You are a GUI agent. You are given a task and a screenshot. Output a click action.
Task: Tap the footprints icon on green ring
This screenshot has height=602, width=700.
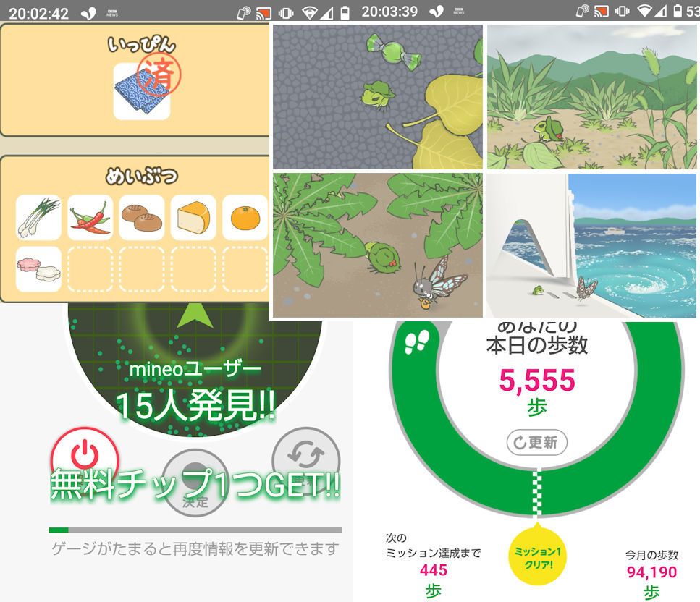tap(416, 342)
